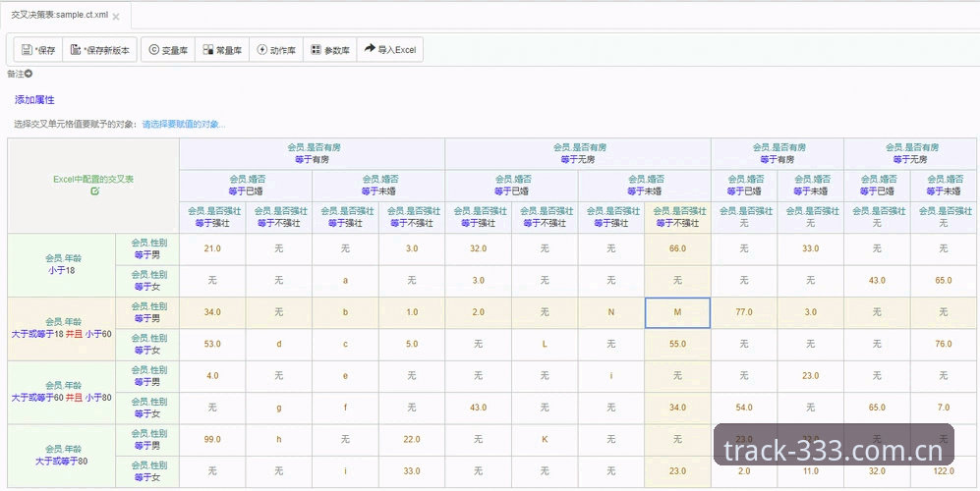Select the cell containing letter f
This screenshot has height=491, width=980.
click(345, 408)
